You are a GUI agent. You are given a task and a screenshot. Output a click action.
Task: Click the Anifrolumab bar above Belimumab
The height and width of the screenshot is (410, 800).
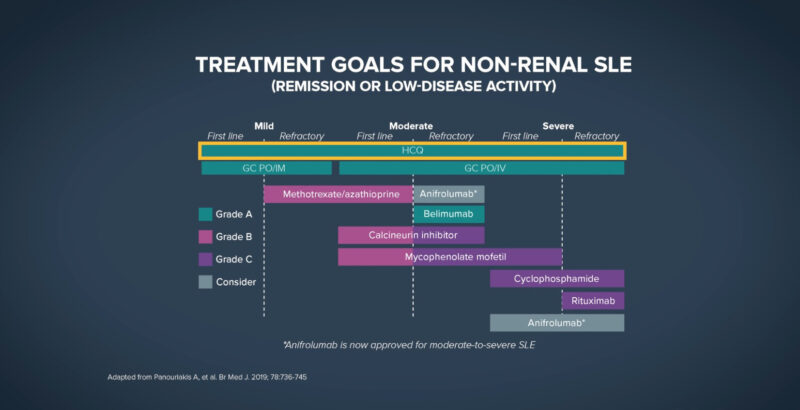(x=448, y=193)
